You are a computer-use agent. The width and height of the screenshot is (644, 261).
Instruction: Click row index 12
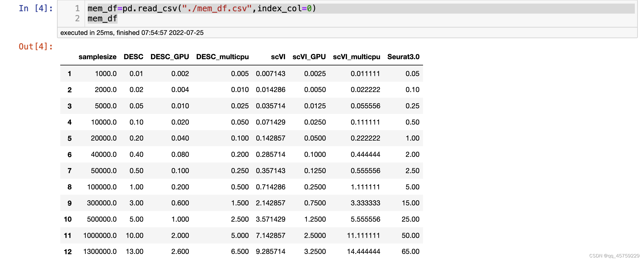click(x=68, y=252)
